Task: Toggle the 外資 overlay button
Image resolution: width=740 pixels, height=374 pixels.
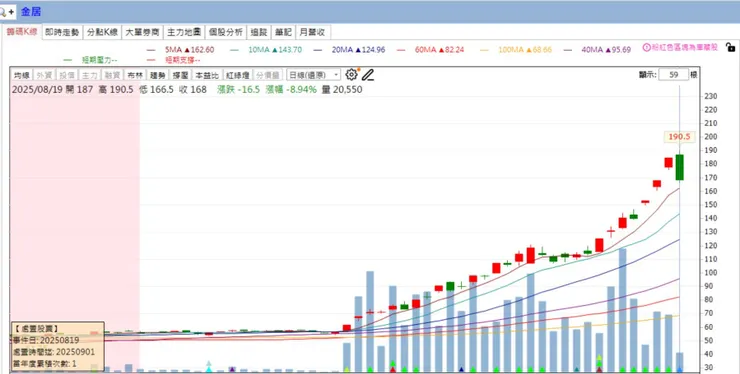Action: (x=45, y=75)
